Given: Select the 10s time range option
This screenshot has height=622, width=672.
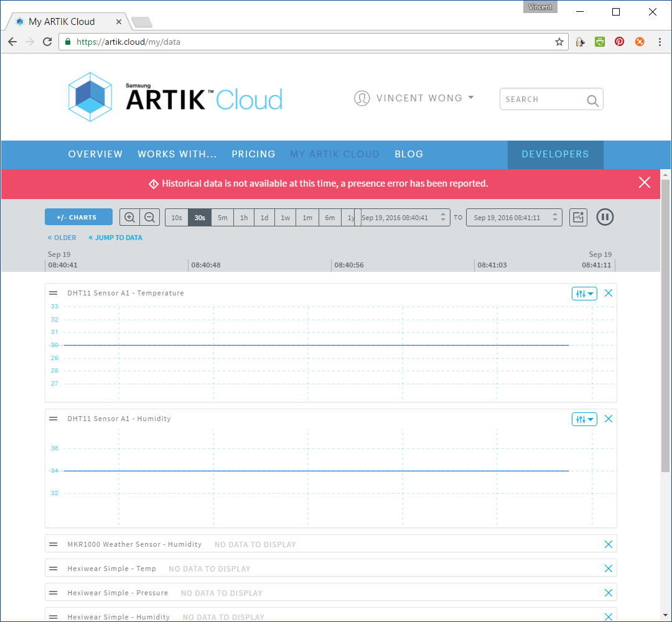Looking at the screenshot, I should pyautogui.click(x=177, y=217).
